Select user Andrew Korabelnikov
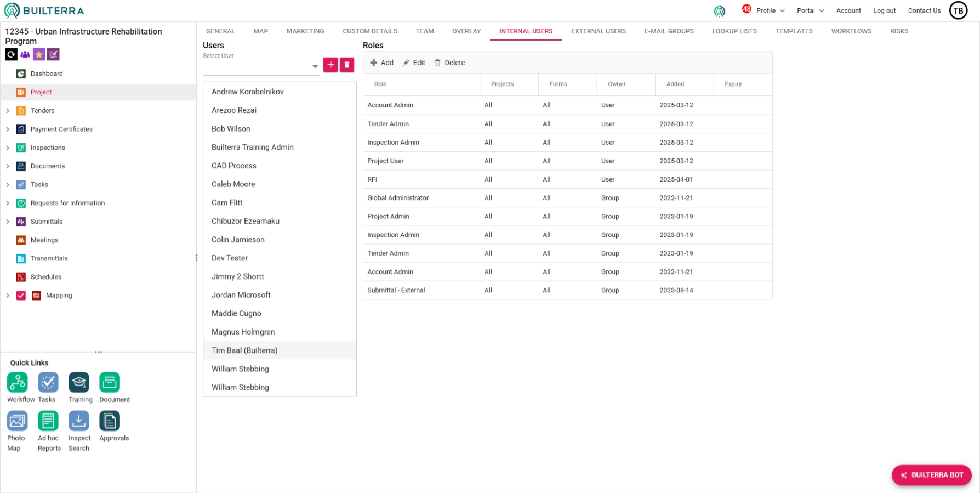This screenshot has height=493, width=980. point(280,92)
